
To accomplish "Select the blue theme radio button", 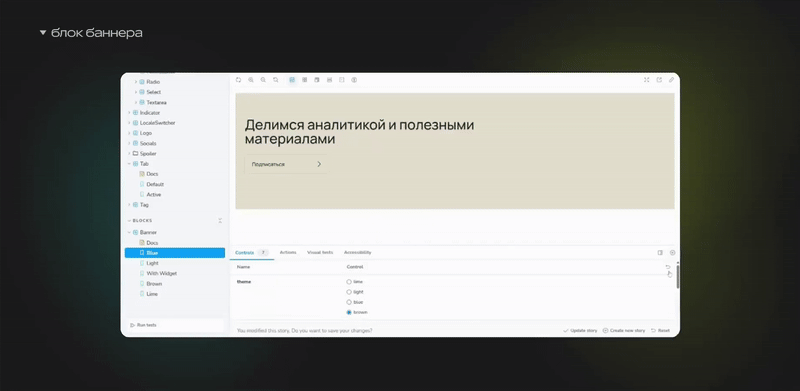I will coord(349,302).
